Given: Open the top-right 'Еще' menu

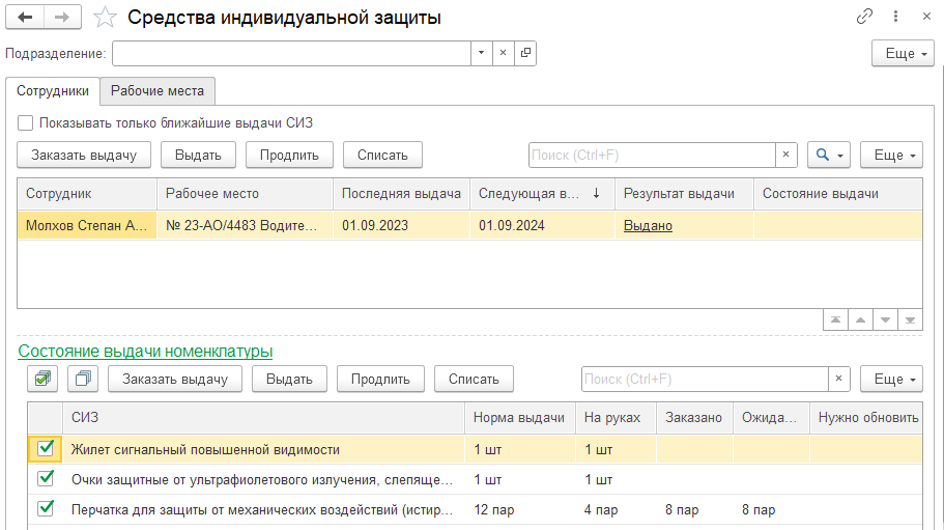Looking at the screenshot, I should pyautogui.click(x=903, y=54).
